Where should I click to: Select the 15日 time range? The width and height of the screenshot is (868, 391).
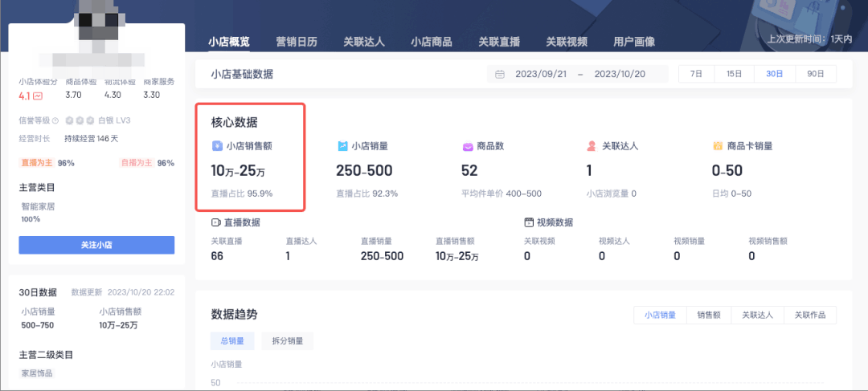tap(734, 74)
